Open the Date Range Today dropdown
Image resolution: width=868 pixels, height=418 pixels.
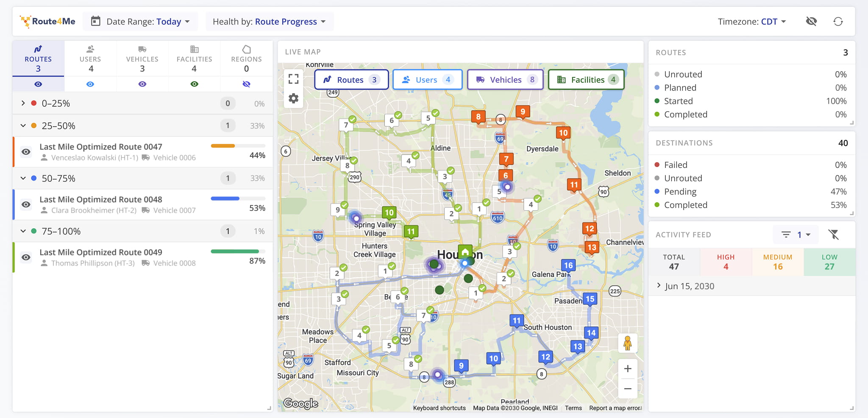click(140, 21)
